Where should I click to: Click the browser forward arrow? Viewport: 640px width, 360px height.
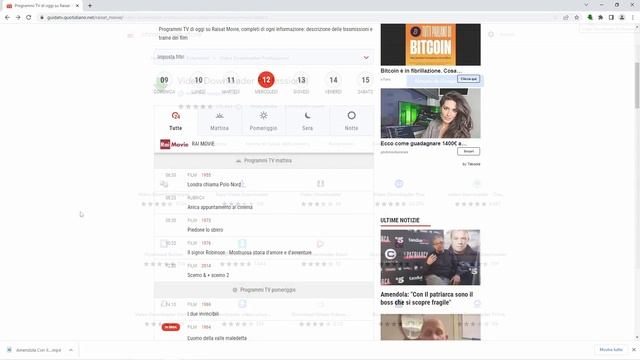coord(18,18)
